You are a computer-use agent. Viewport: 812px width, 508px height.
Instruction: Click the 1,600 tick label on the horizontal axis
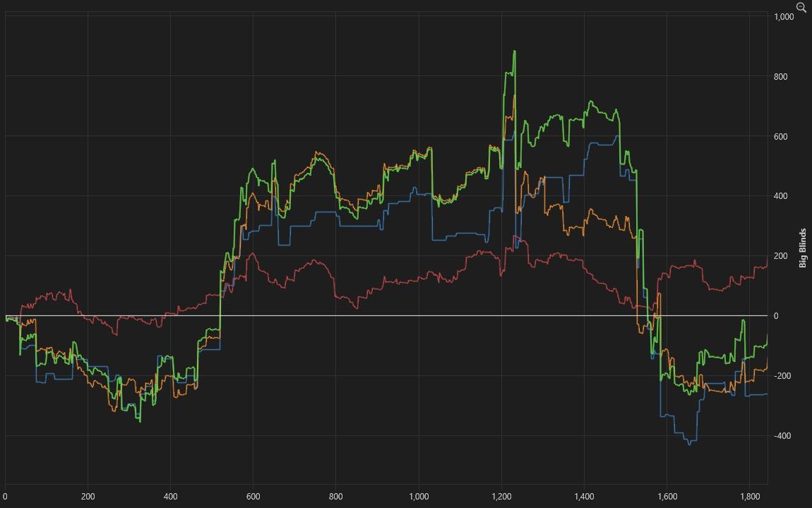coord(667,496)
